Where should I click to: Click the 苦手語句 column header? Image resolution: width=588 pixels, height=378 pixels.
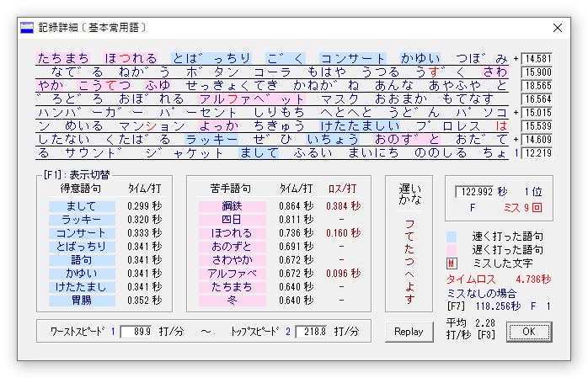pos(231,189)
